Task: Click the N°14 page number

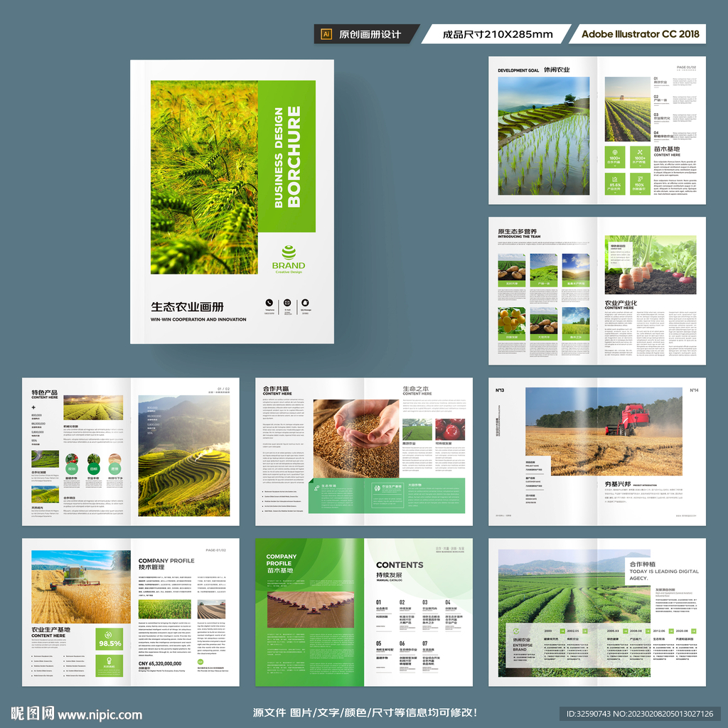Action: [x=694, y=390]
